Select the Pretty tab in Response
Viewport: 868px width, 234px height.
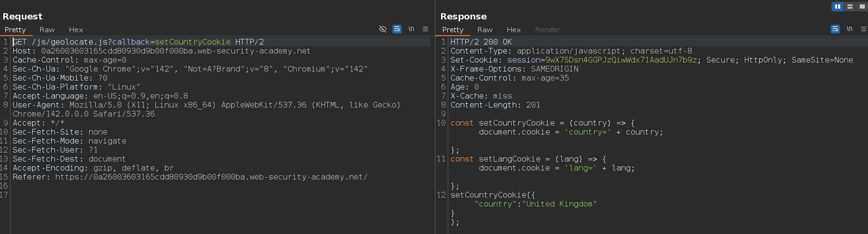[x=453, y=30]
